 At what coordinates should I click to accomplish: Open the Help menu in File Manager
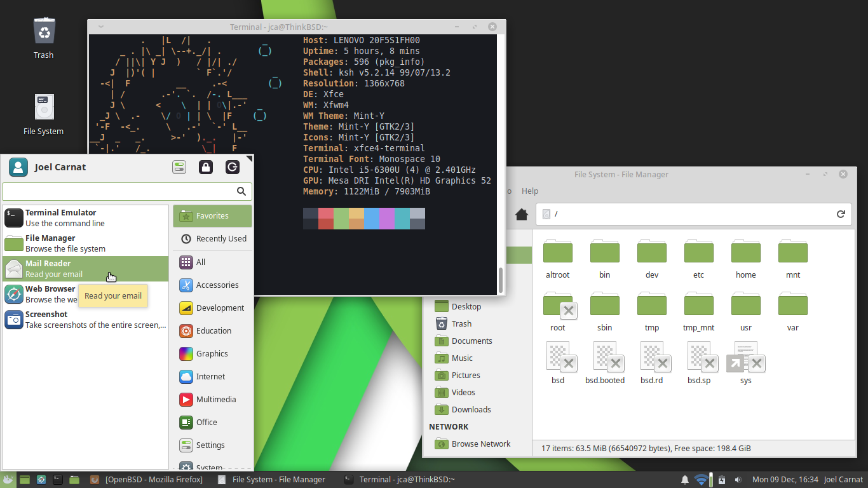tap(529, 191)
